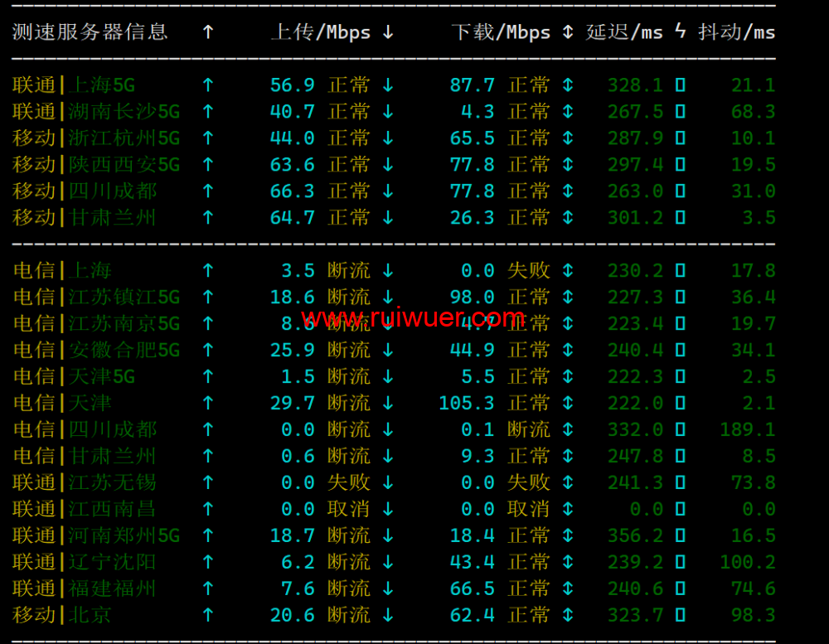Click the box icon after 356.2 latency
The width and height of the screenshot is (829, 644).
pyautogui.click(x=680, y=536)
